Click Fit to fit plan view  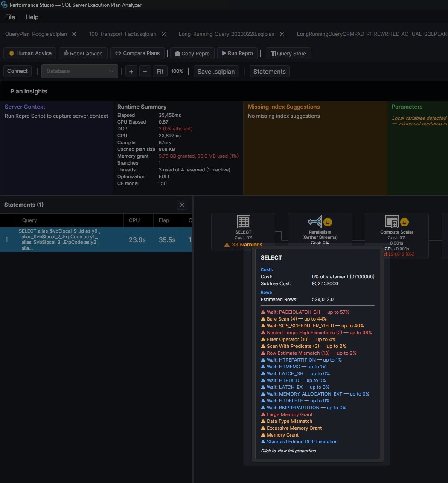pyautogui.click(x=160, y=72)
